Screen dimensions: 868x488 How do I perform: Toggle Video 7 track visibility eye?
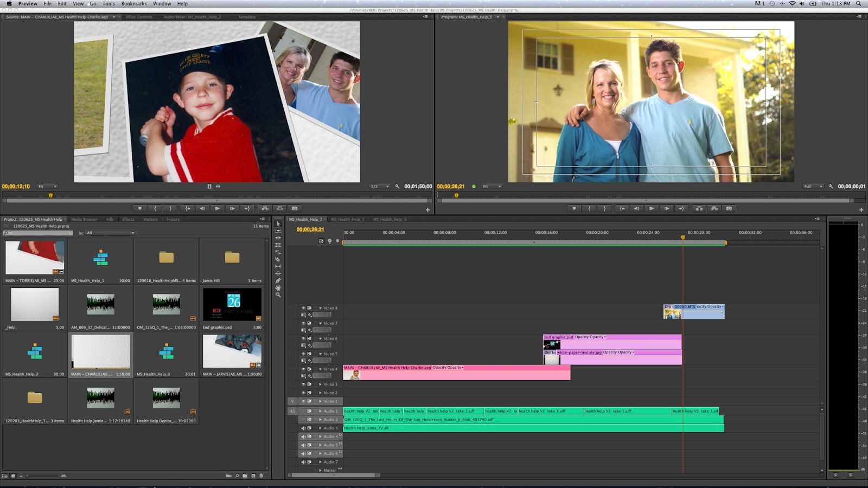[303, 323]
